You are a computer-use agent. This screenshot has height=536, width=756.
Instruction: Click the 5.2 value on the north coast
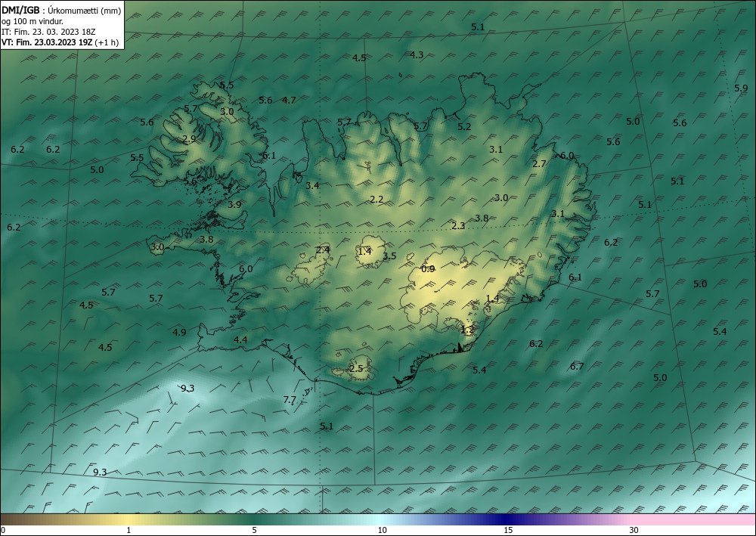tap(464, 127)
